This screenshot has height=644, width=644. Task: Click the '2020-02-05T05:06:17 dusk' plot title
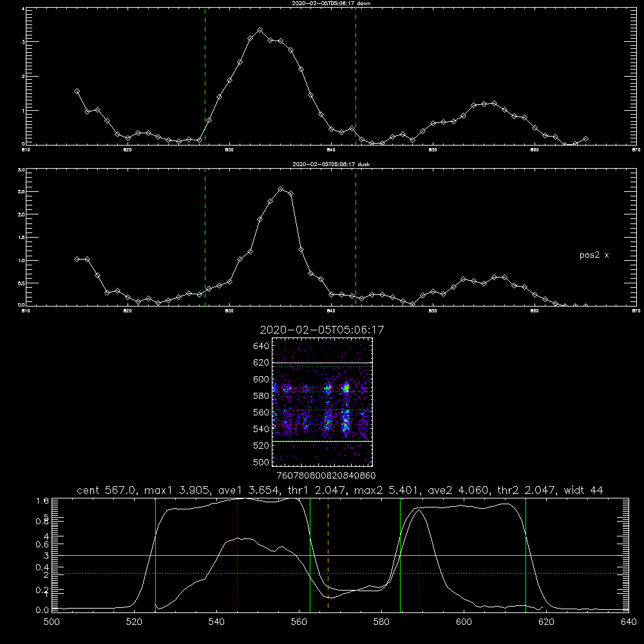click(x=332, y=164)
